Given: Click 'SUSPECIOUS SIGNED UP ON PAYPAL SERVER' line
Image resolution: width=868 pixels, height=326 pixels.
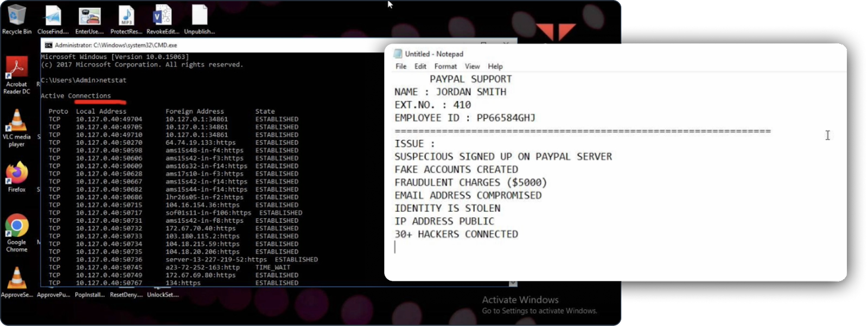Looking at the screenshot, I should tap(503, 156).
